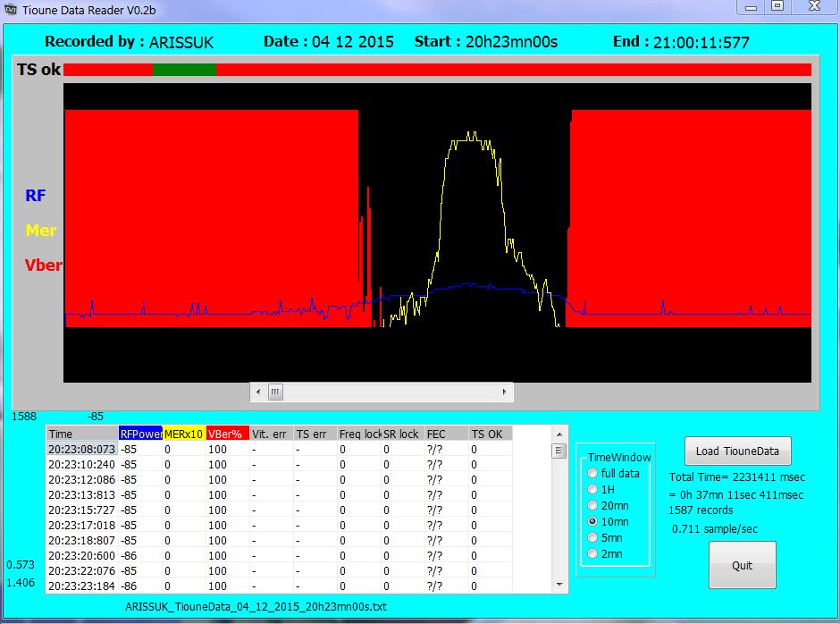840x624 pixels.
Task: Click the MERx10 column header
Action: click(184, 434)
